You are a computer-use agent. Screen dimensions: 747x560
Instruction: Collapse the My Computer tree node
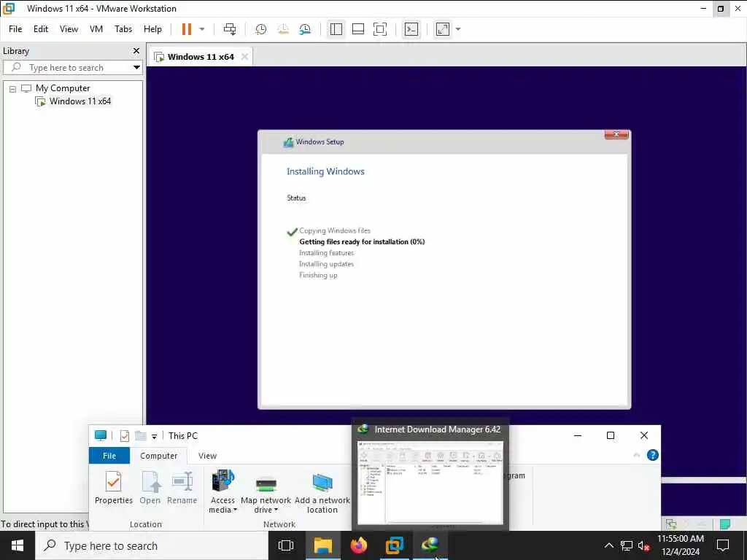[x=13, y=89]
